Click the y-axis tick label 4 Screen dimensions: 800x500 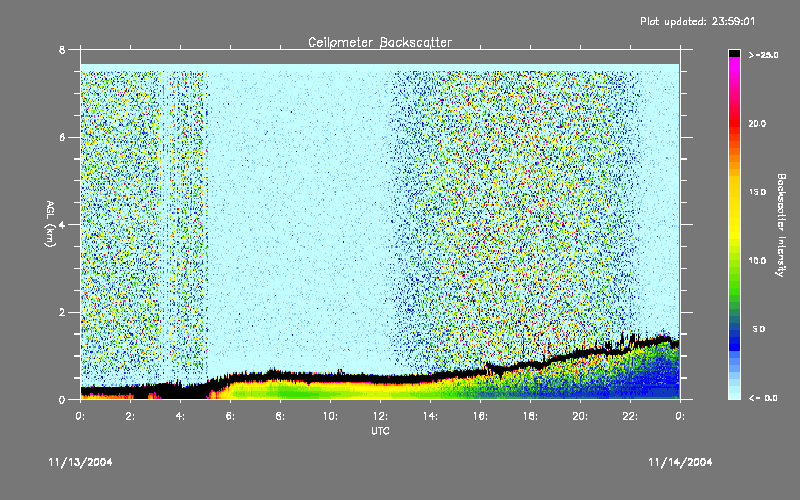62,225
